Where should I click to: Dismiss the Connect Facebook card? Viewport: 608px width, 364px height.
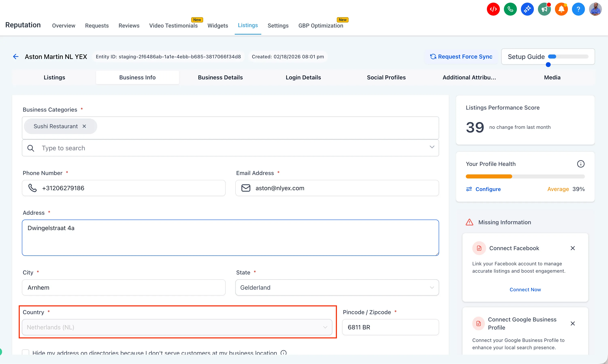coord(572,248)
